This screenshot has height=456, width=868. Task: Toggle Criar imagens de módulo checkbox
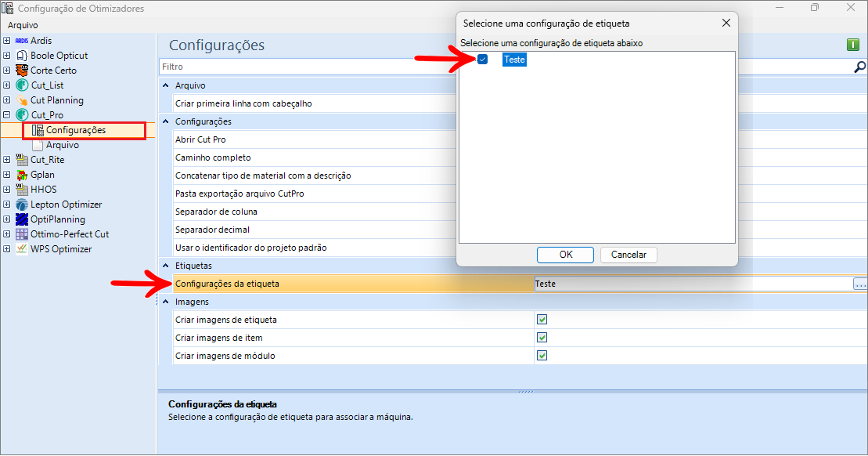[542, 356]
